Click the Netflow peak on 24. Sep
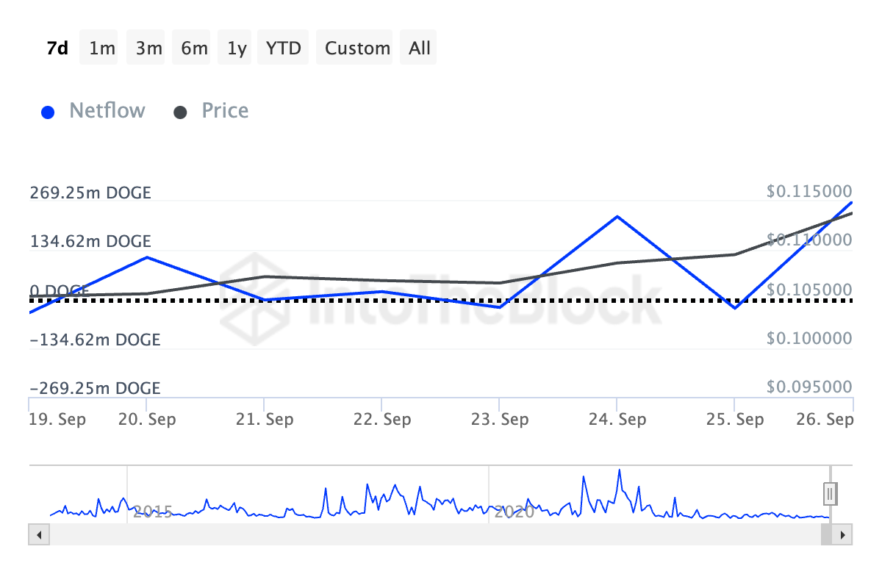The width and height of the screenshot is (882, 588). 617,217
